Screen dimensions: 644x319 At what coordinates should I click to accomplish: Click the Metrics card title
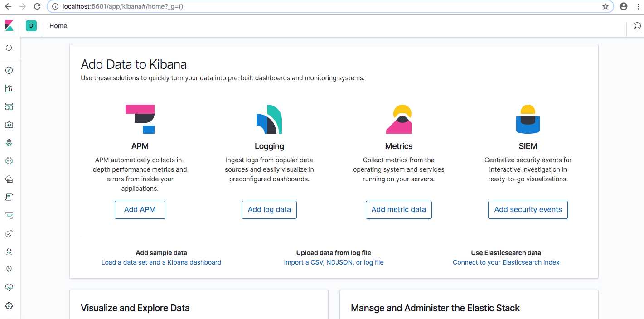pyautogui.click(x=399, y=146)
